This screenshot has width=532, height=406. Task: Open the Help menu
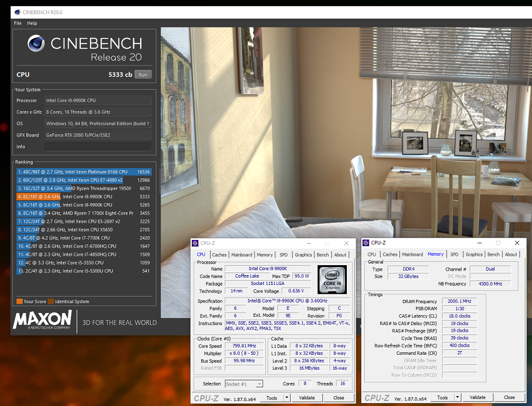[x=32, y=23]
